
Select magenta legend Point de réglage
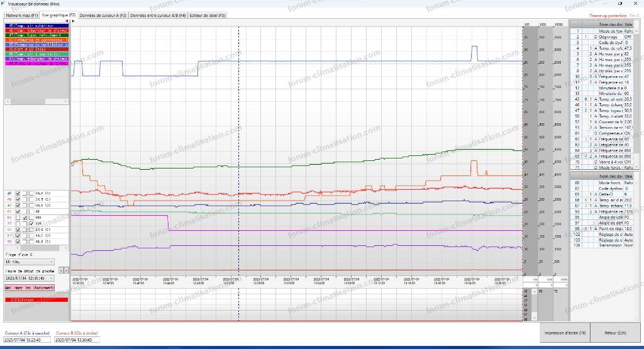coord(36,64)
